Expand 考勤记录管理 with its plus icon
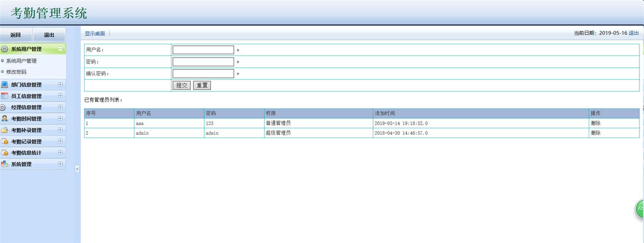The width and height of the screenshot is (644, 243). tap(60, 141)
